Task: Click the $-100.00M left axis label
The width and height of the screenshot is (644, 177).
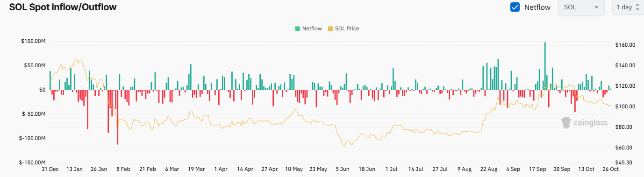Action: point(32,138)
